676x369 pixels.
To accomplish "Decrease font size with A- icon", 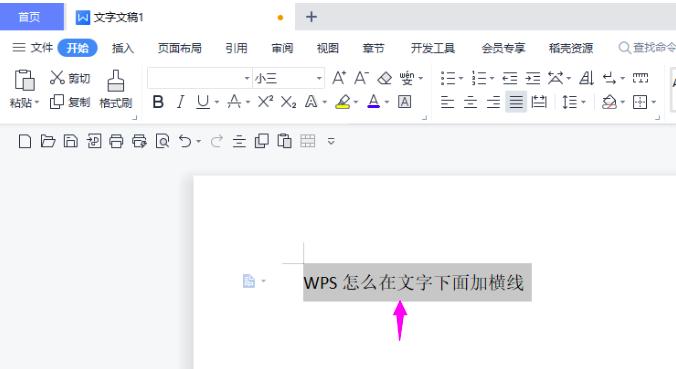I will tap(361, 78).
